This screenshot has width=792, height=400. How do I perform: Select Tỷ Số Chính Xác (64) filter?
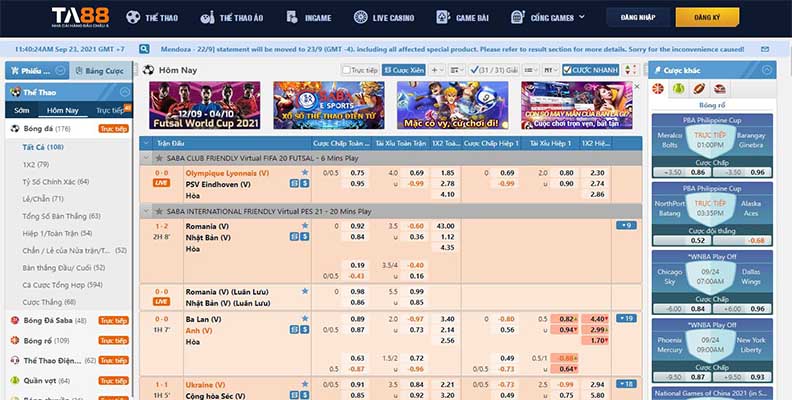point(56,181)
